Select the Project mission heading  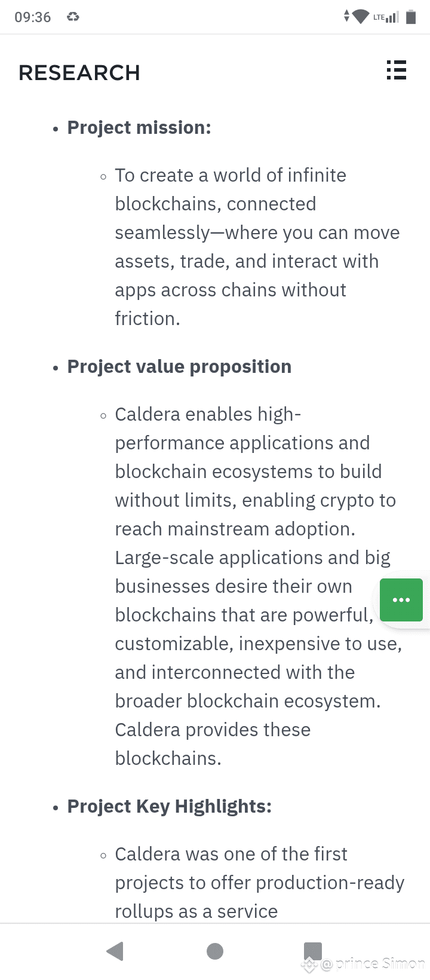139,127
